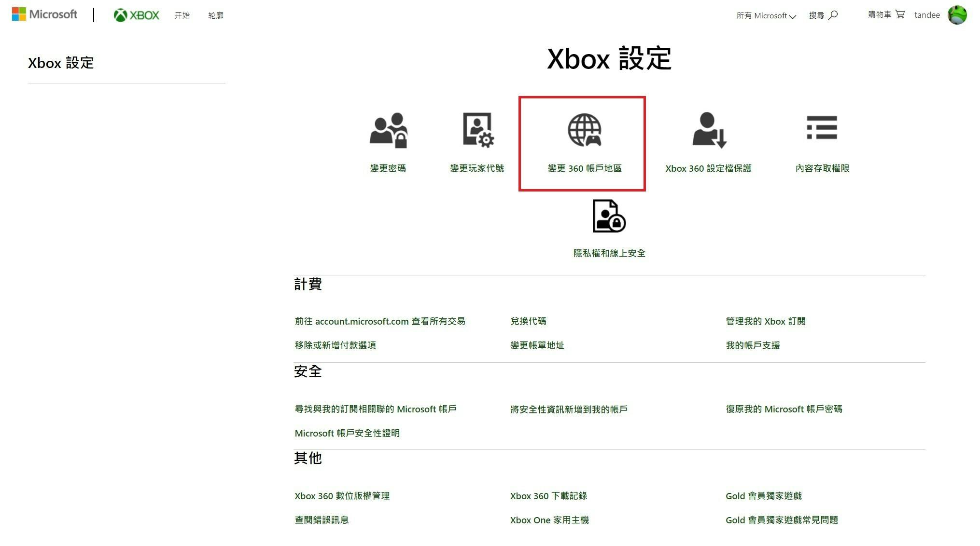Open 復原我的 Microsoft 帳戶密碼 link
This screenshot has height=546, width=980.
[x=784, y=409]
